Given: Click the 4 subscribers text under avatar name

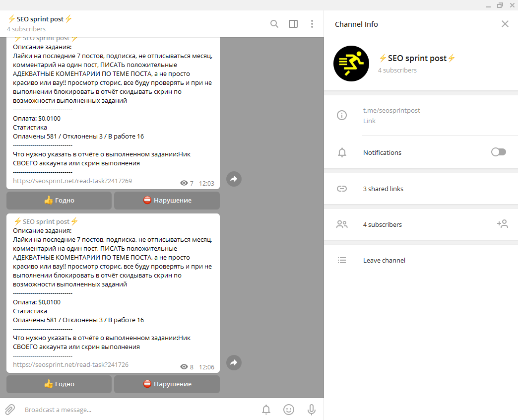Looking at the screenshot, I should (397, 70).
